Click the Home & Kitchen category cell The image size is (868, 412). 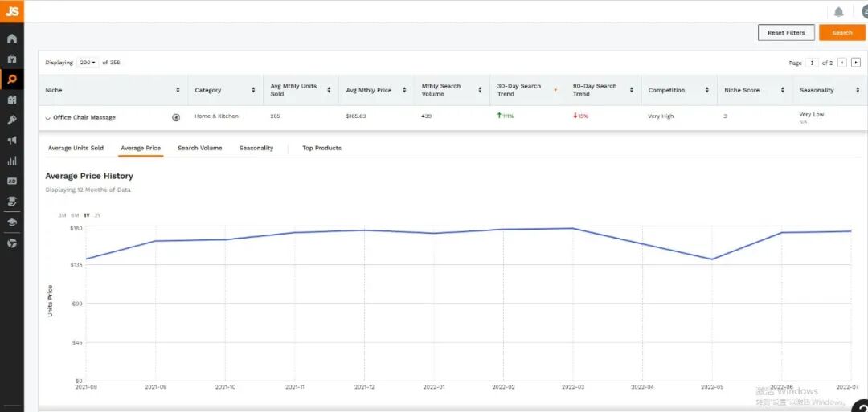coord(216,116)
